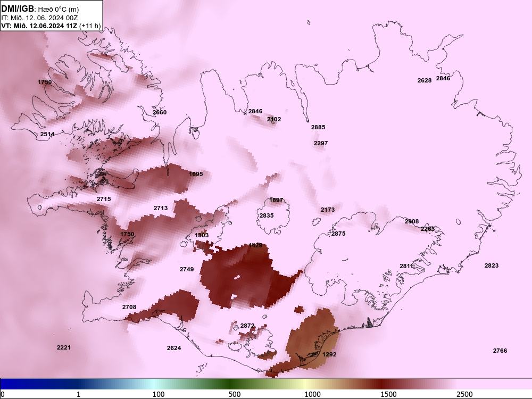Click the map value 2872
This screenshot has height=399, width=532.
247,326
